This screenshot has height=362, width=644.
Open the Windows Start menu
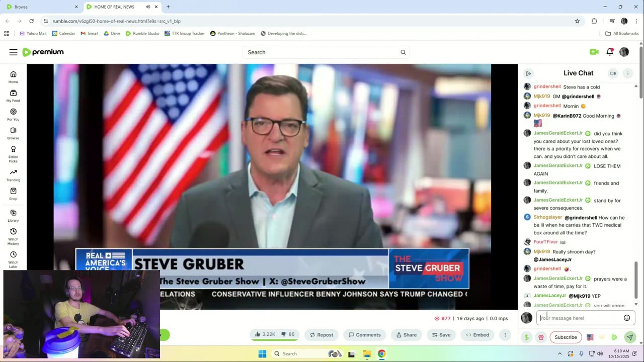(262, 354)
